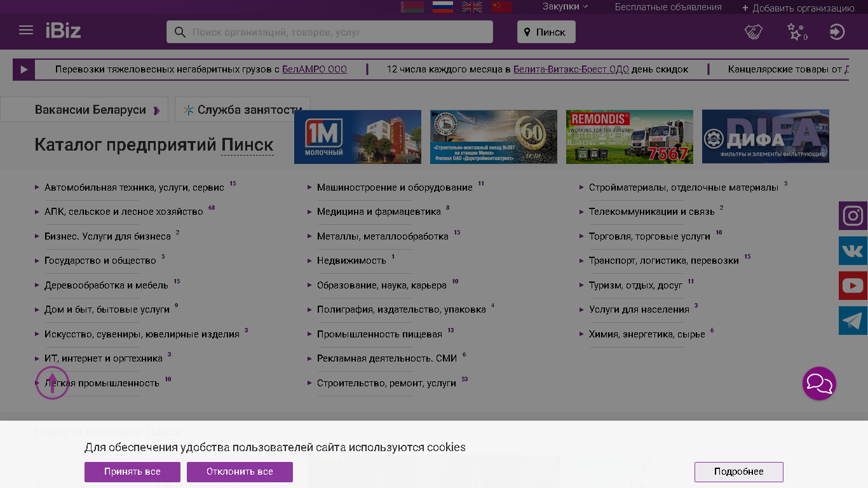This screenshot has height=488, width=868.
Task: Open the handshake partners icon
Action: click(x=754, y=32)
